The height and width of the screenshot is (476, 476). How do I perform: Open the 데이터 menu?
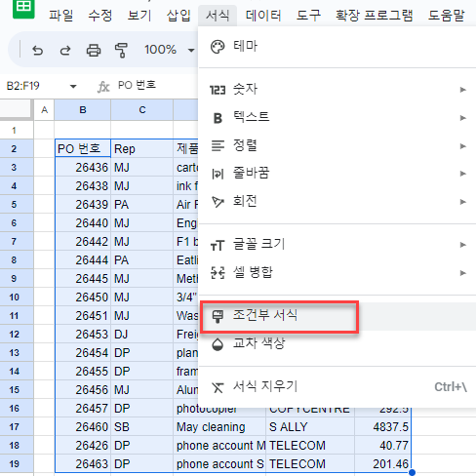pyautogui.click(x=263, y=16)
